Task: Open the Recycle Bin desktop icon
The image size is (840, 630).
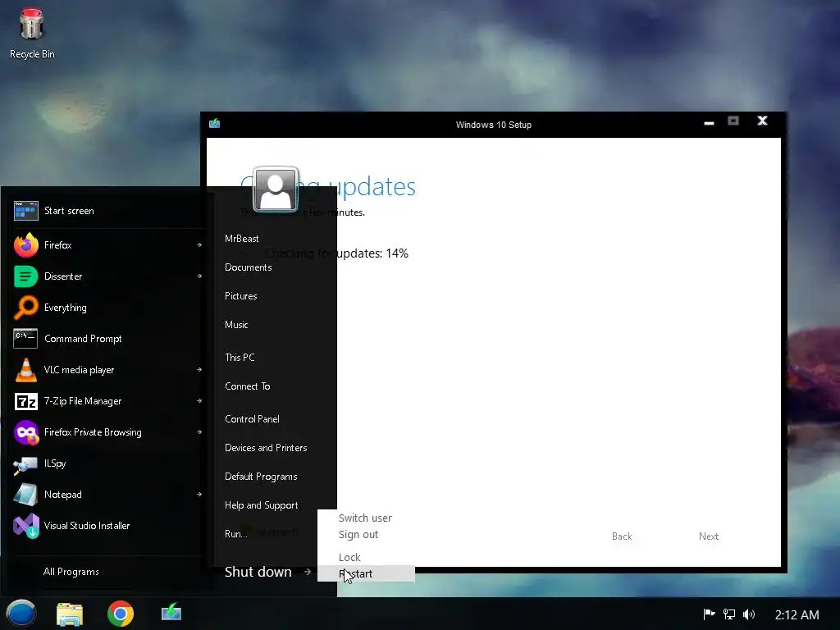Action: (32, 34)
